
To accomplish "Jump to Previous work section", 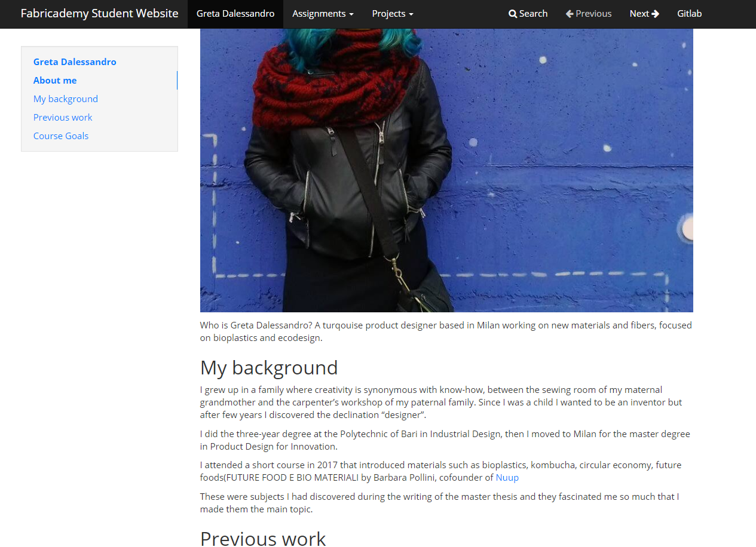I will click(63, 117).
